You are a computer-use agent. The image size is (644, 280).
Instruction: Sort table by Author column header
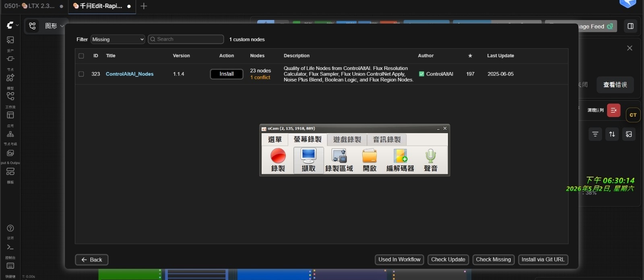coord(426,56)
